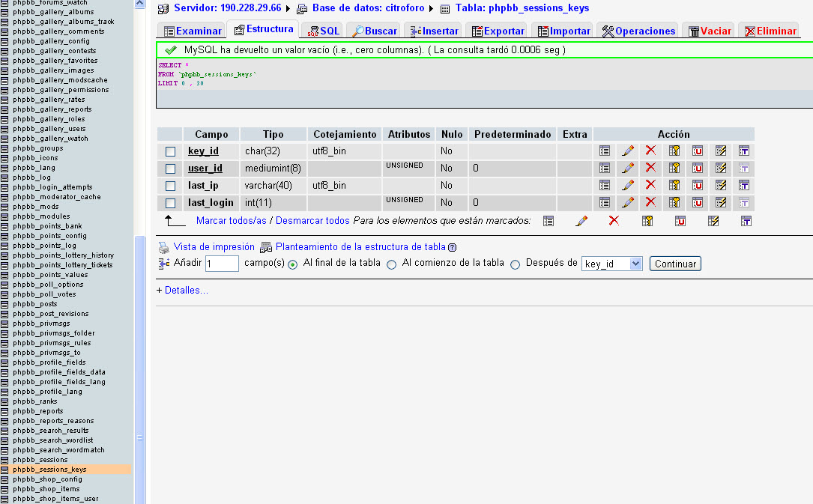This screenshot has width=813, height=504.
Task: Open the key_id field position dropdown
Action: tap(635, 264)
